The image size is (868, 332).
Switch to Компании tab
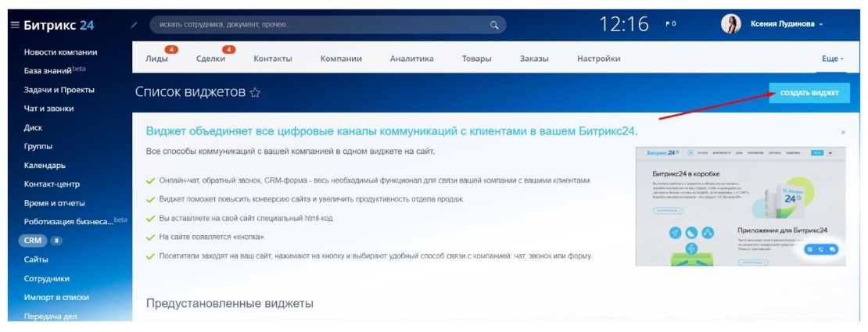click(341, 59)
